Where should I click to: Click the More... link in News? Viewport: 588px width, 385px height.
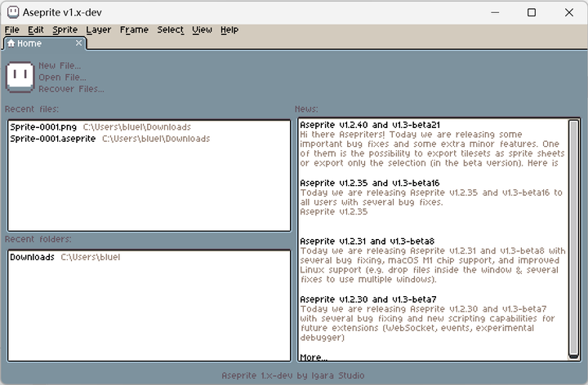(314, 357)
